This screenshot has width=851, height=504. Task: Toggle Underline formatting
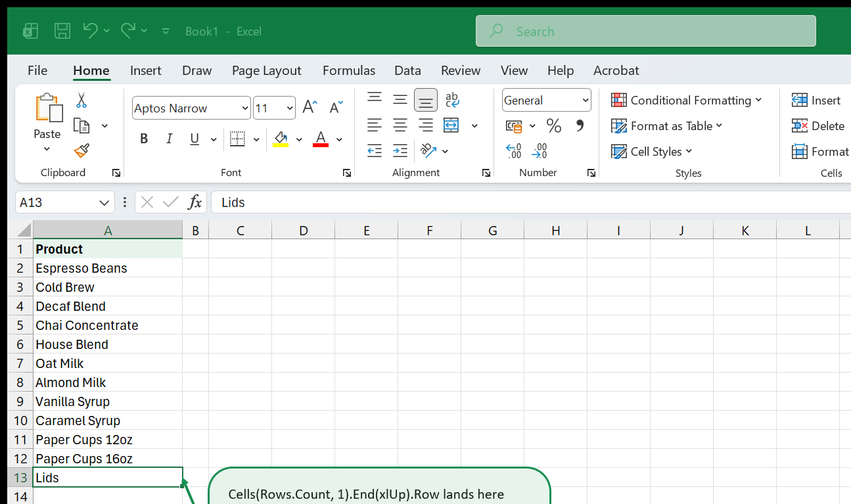coord(195,139)
